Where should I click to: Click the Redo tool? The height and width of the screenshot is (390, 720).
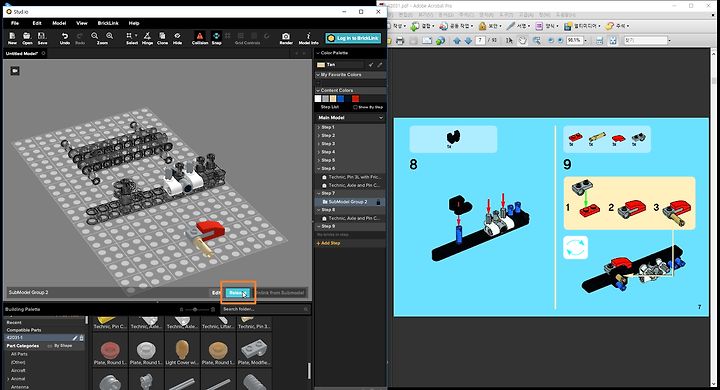(80, 38)
